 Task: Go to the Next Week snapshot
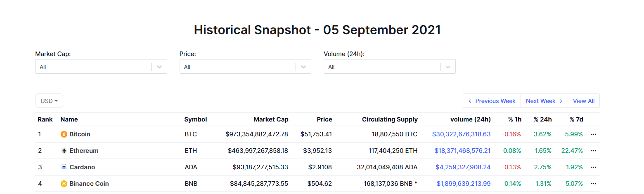tap(544, 101)
